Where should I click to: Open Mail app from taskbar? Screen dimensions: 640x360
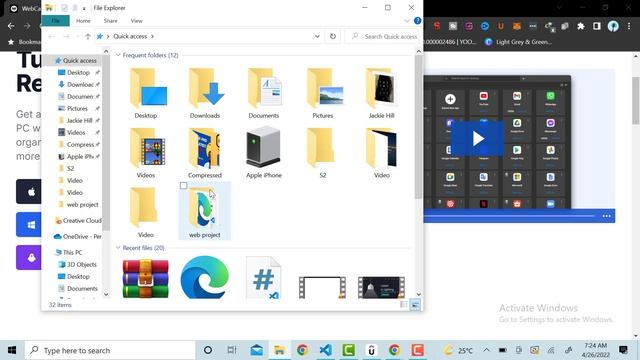(x=256, y=350)
